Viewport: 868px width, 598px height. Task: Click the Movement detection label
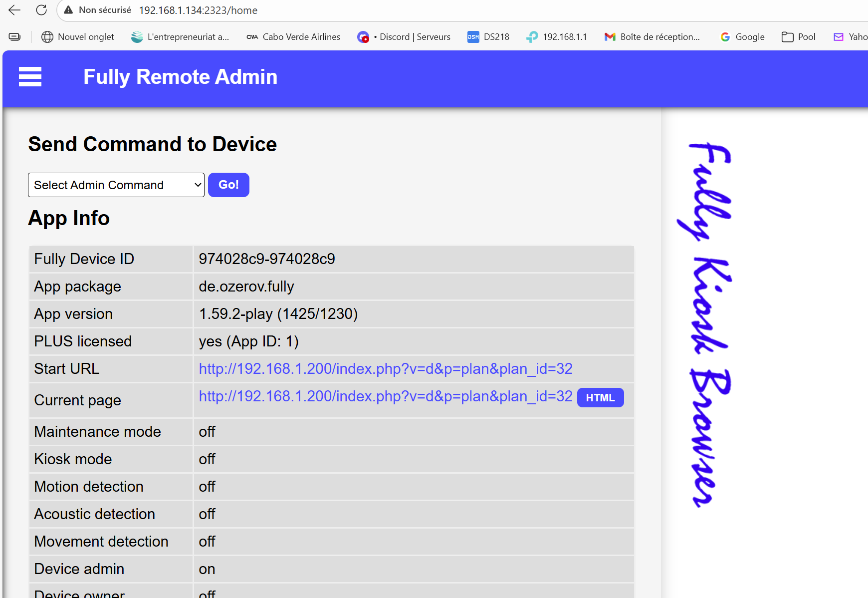[101, 542]
